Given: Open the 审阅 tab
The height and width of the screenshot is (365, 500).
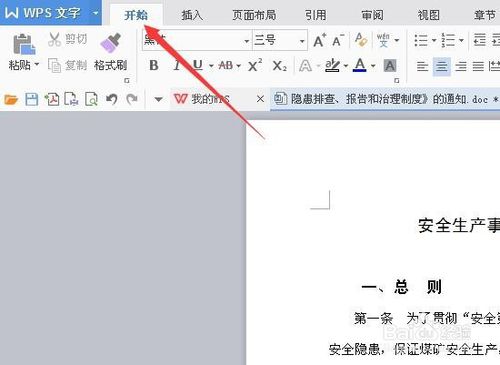Looking at the screenshot, I should click(372, 15).
